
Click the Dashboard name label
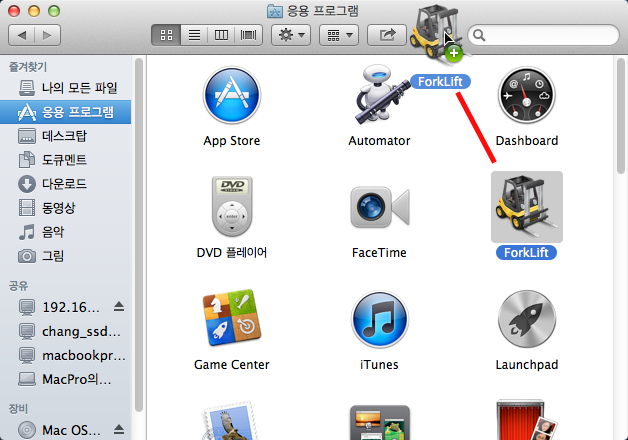(x=527, y=141)
